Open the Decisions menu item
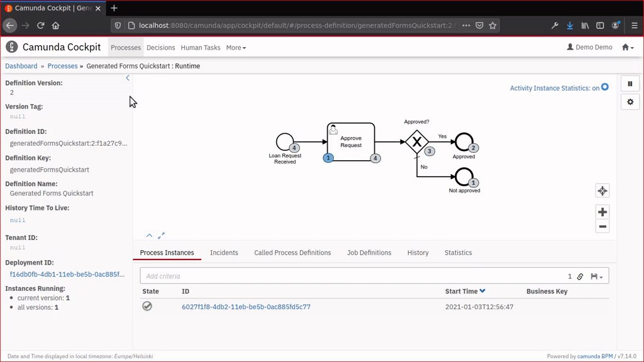 click(x=160, y=48)
